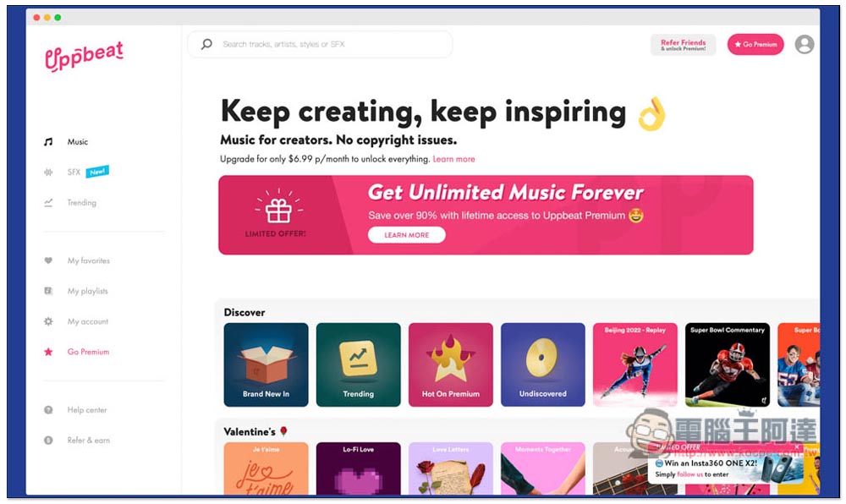This screenshot has width=846, height=504.
Task: Click the music note icon in sidebar
Action: (48, 142)
